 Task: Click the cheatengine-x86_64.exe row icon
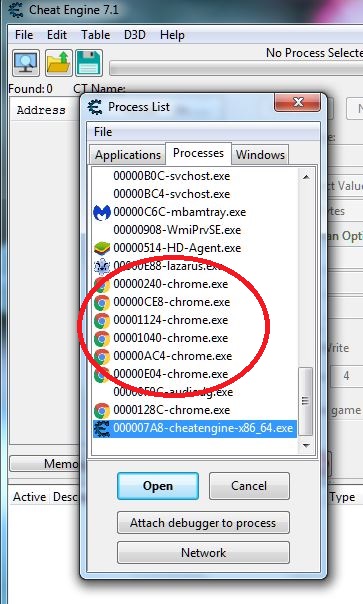102,429
